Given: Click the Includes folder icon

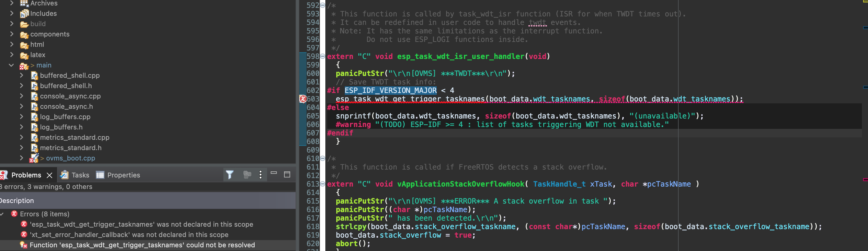Looking at the screenshot, I should (x=24, y=14).
